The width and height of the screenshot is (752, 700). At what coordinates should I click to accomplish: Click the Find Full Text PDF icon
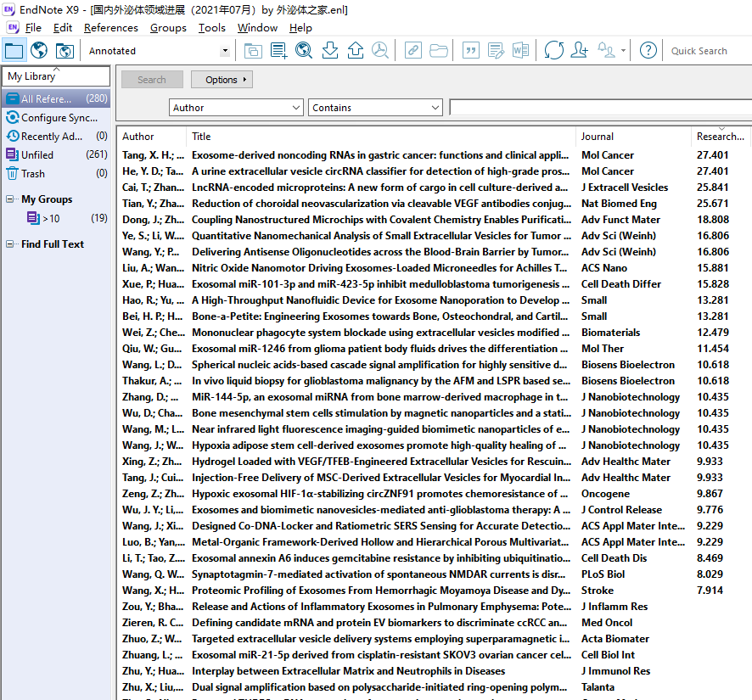click(x=380, y=50)
